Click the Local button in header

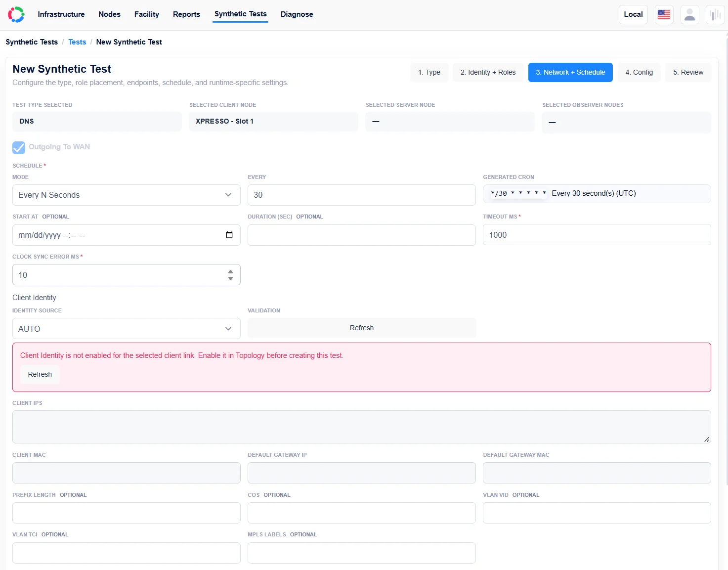click(633, 14)
